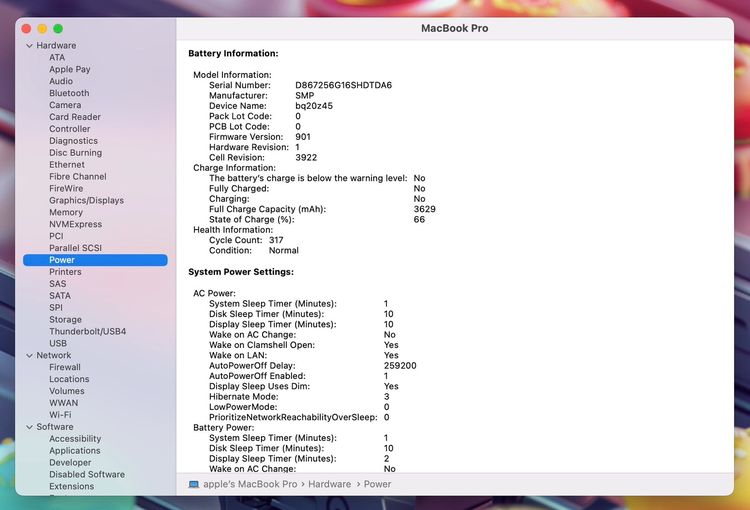750x510 pixels.
Task: Open Parallel SCSI entry
Action: [76, 248]
